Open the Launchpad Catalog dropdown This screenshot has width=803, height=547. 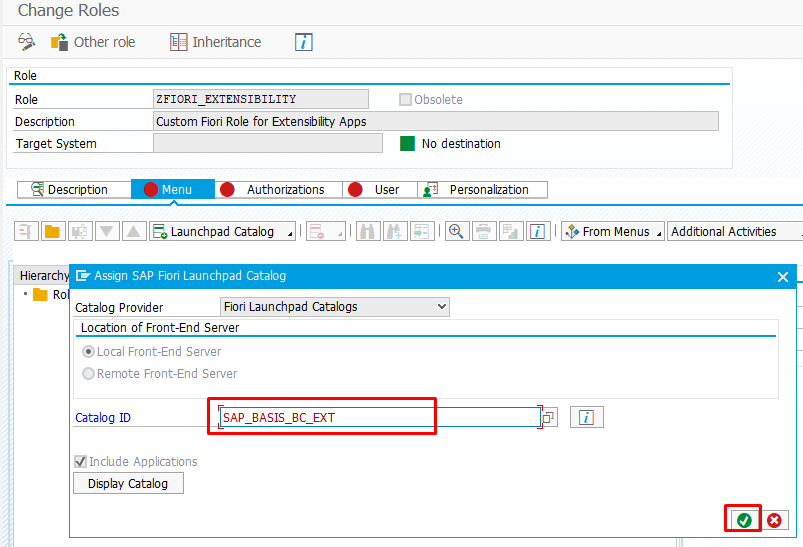point(222,232)
